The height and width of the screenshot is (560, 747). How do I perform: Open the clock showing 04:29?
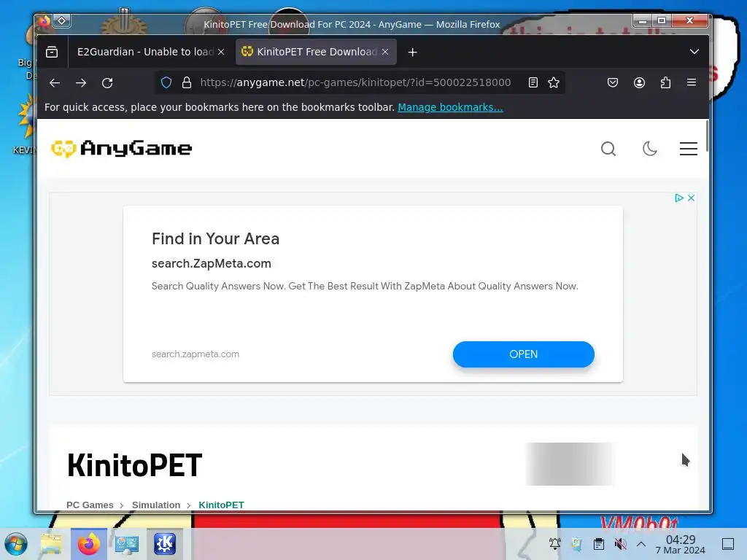tap(681, 544)
